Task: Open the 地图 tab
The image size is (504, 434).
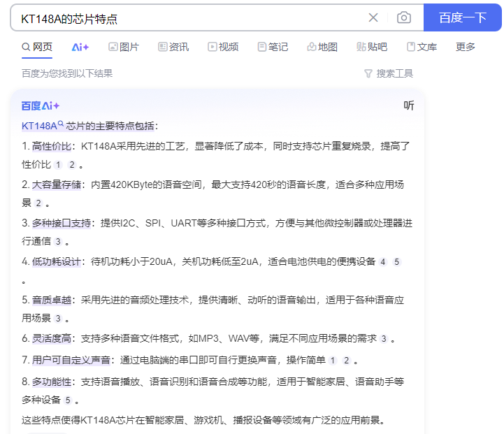Action: pos(322,47)
